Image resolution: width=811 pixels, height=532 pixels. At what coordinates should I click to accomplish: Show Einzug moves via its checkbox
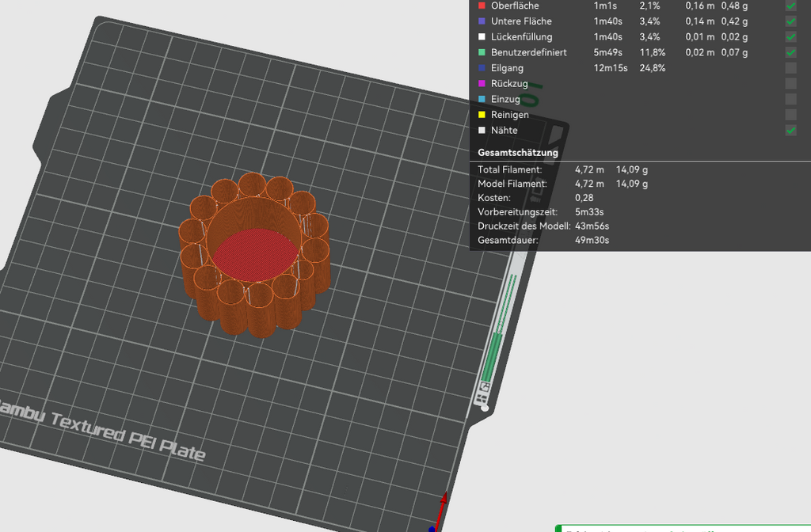[791, 99]
